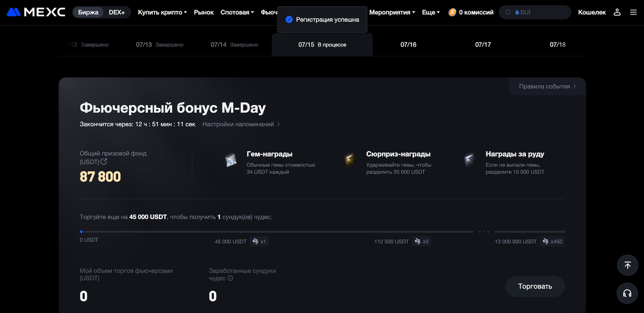Image resolution: width=644 pixels, height=313 pixels.
Task: Click the 0 USDT progress start label
Action: 89,240
